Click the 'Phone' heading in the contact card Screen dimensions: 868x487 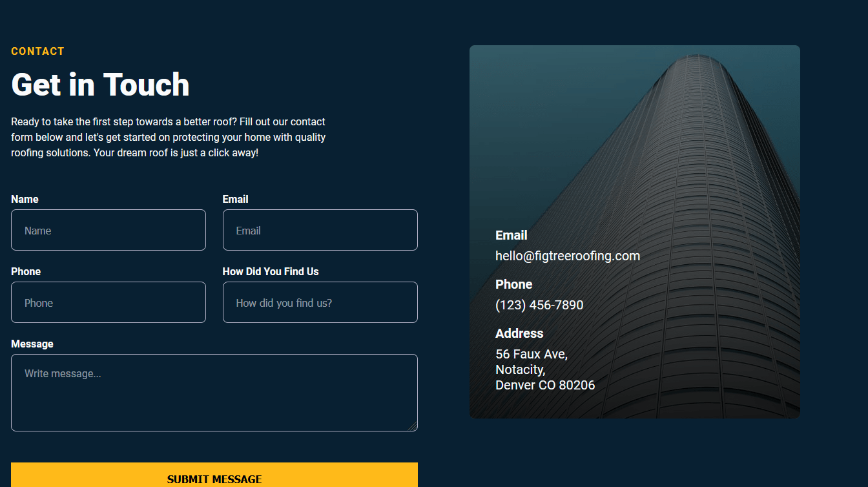coord(514,284)
